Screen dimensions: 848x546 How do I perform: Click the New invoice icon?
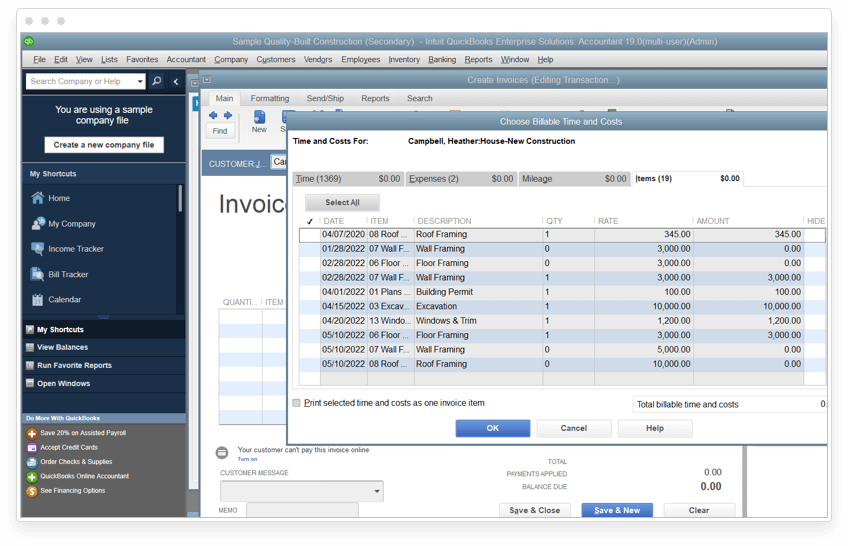point(260,117)
